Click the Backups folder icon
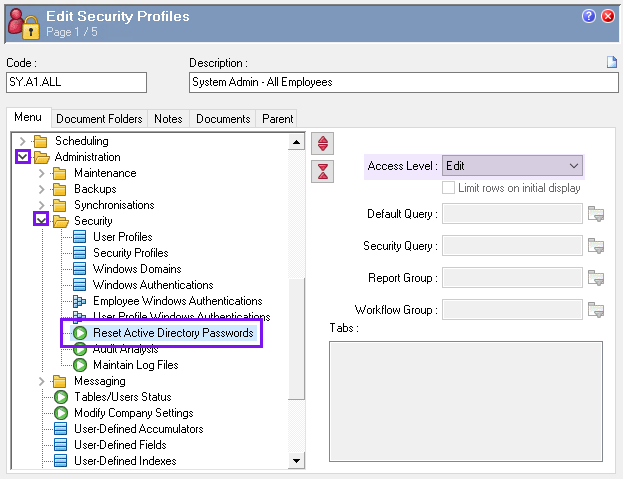The height and width of the screenshot is (479, 623). 60,189
